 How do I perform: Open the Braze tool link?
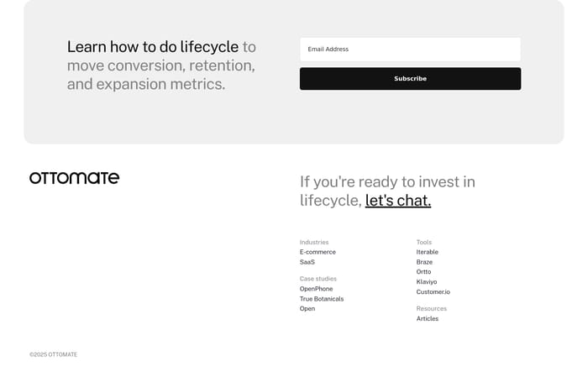click(424, 262)
